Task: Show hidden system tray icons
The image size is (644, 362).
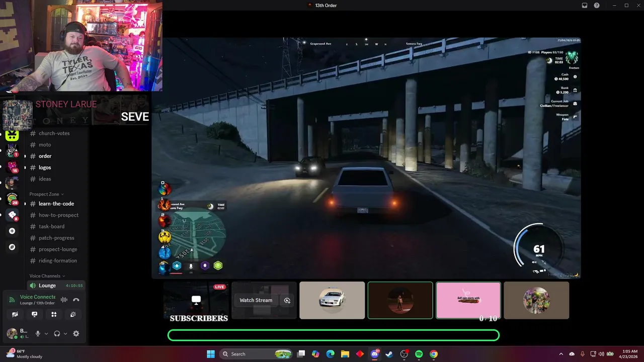Action: coord(561,354)
